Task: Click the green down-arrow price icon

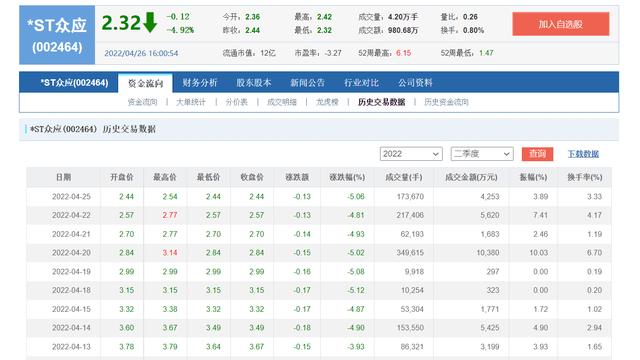Action: pyautogui.click(x=150, y=22)
